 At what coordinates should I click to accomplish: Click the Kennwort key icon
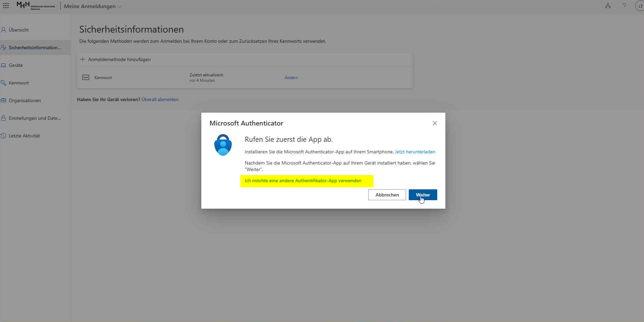point(3,83)
